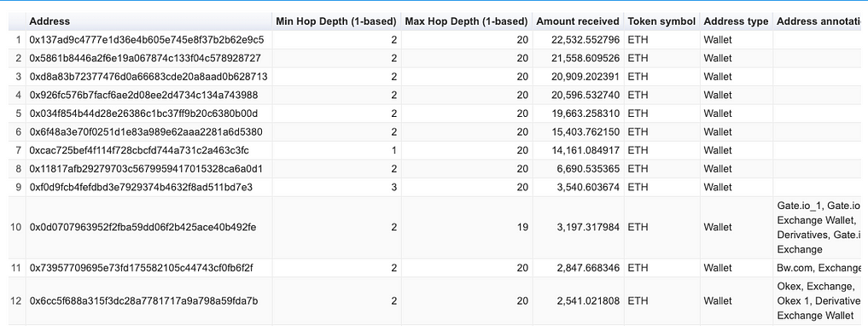This screenshot has width=868, height=326.
Task: Click amount 20,596.532740
Action: point(585,96)
